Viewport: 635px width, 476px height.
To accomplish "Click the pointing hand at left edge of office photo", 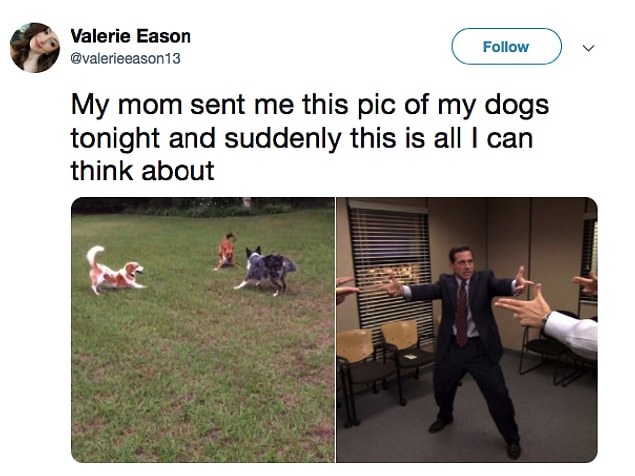I will pos(345,288).
